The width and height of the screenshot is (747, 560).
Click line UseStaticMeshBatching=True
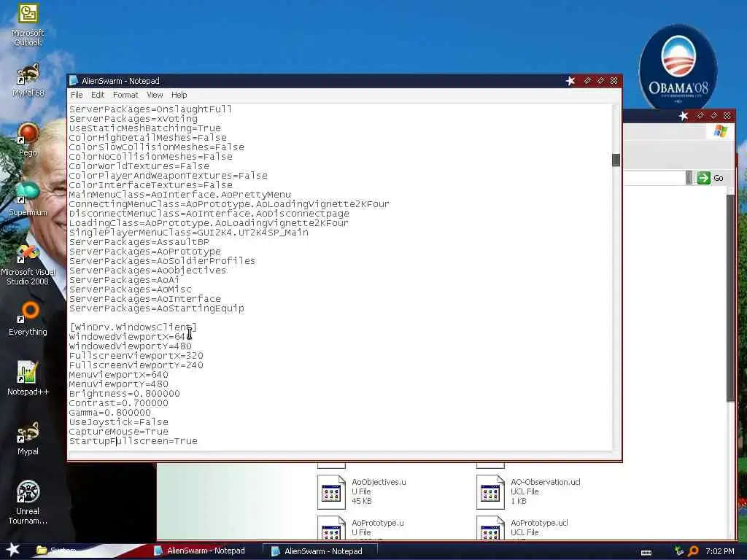click(x=145, y=128)
